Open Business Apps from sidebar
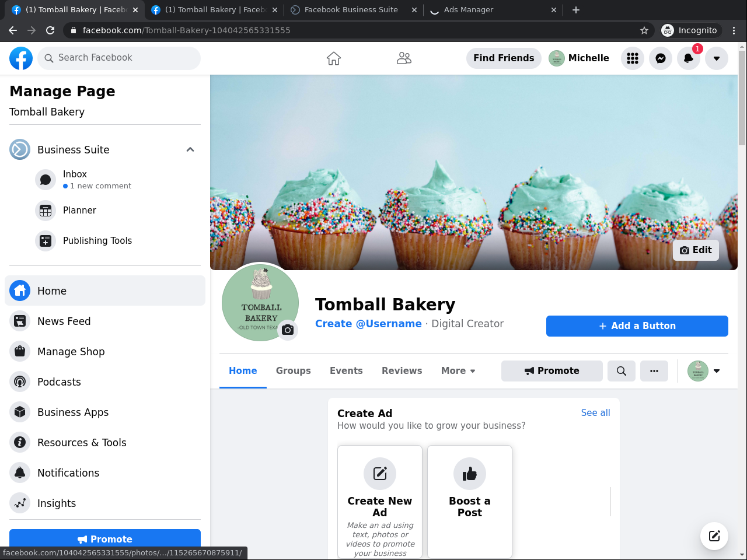Viewport: 747px width, 560px height. point(105,412)
